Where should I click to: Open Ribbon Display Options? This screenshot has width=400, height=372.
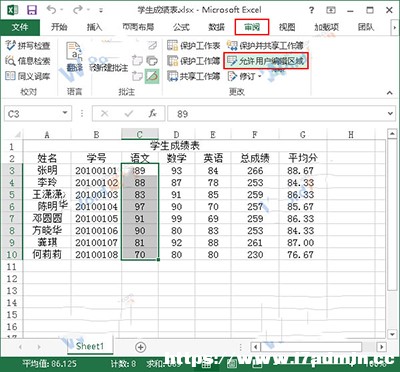(x=331, y=10)
